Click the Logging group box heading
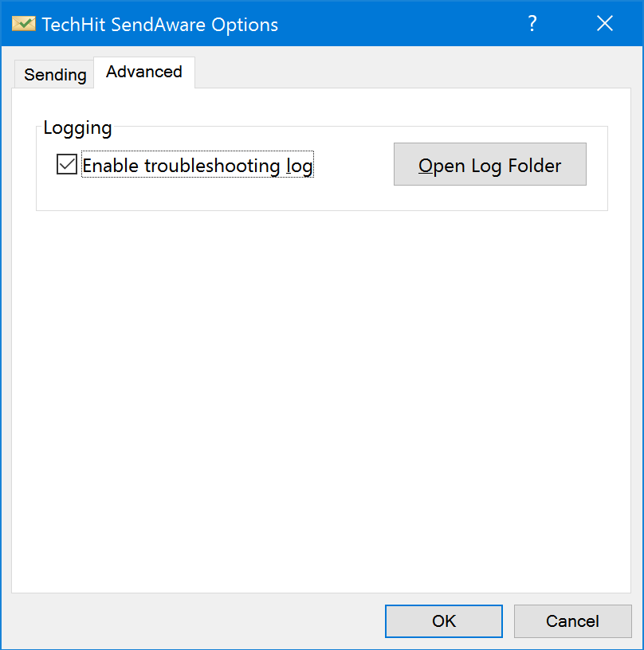This screenshot has width=644, height=650. pyautogui.click(x=77, y=127)
